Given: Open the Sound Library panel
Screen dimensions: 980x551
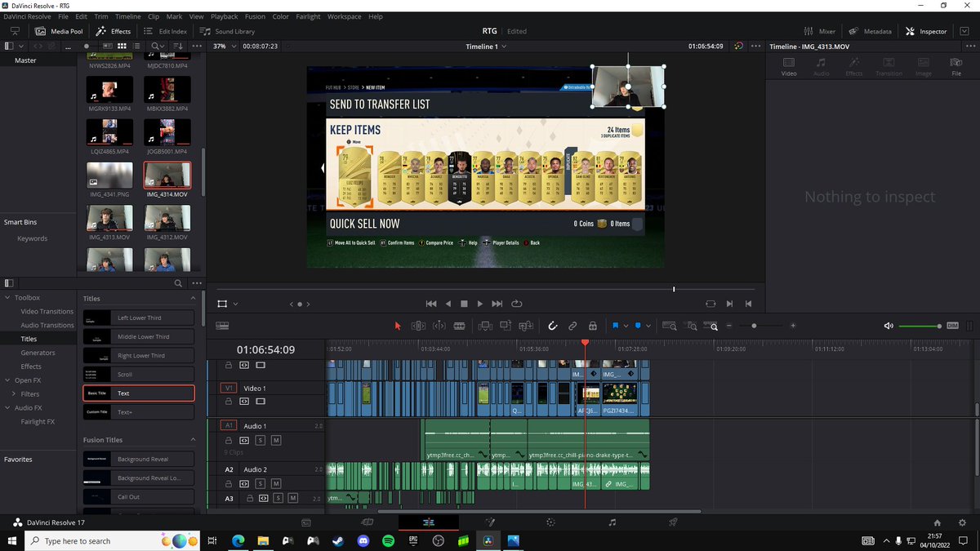Looking at the screenshot, I should [228, 31].
